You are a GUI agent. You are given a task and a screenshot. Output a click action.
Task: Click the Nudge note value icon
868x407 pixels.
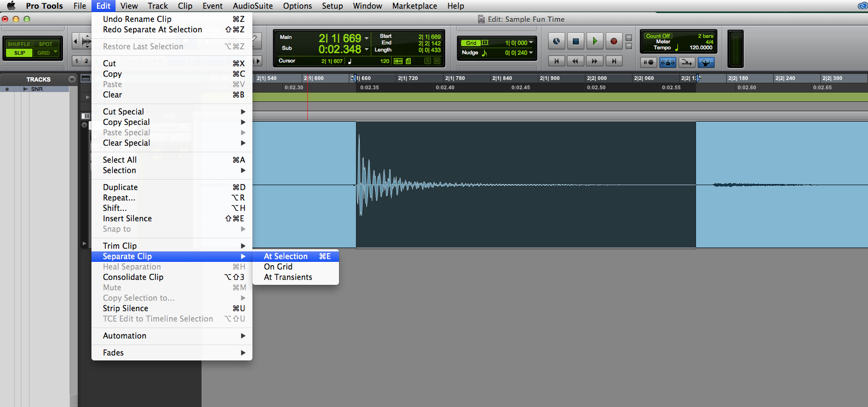point(485,53)
